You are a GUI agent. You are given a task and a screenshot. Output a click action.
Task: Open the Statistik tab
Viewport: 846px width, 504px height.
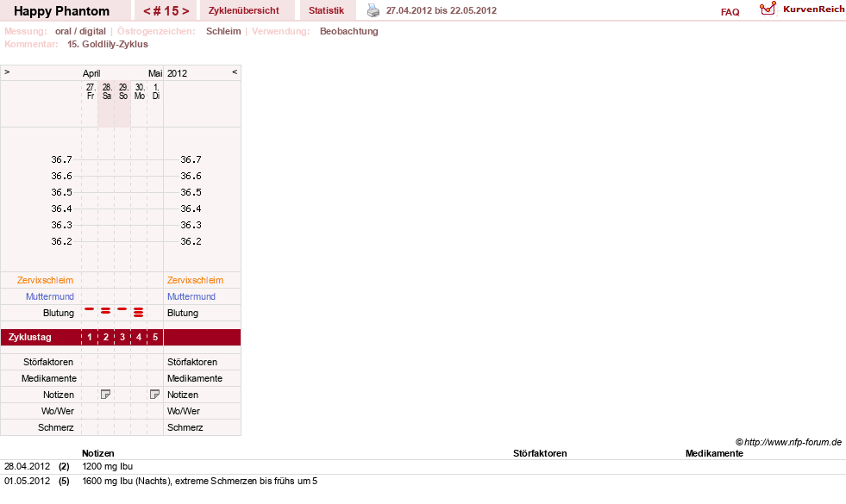(327, 10)
